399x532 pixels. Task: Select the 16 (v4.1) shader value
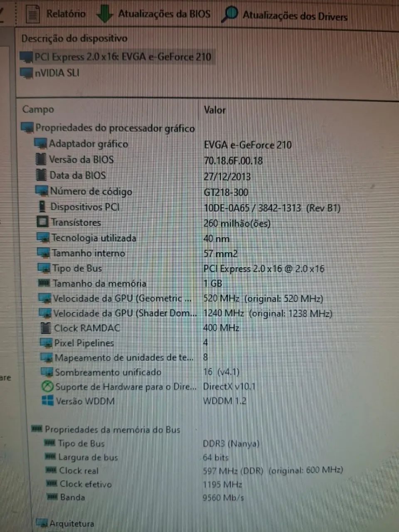click(x=221, y=372)
